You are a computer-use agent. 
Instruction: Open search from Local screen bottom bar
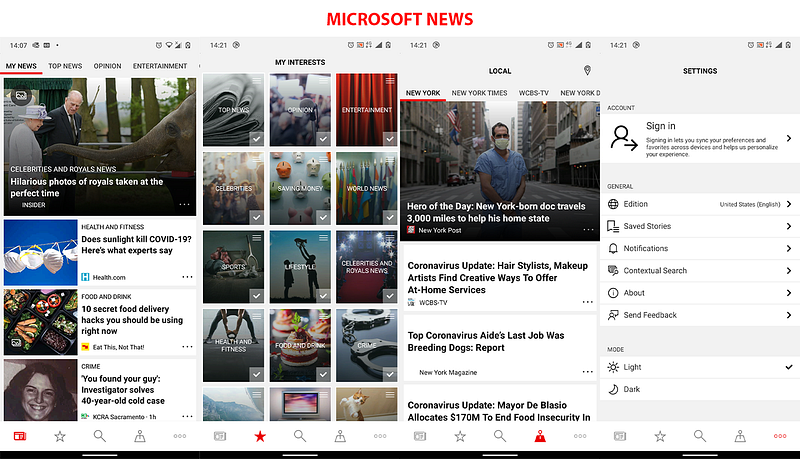tap(500, 436)
